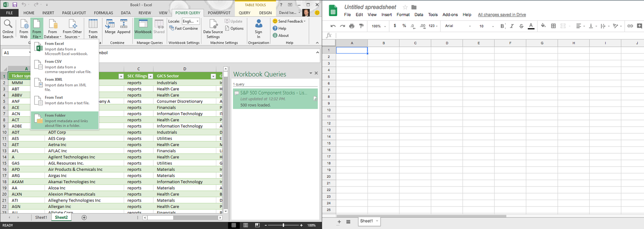
Task: Toggle Italic in Google Sheets
Action: [x=512, y=26]
